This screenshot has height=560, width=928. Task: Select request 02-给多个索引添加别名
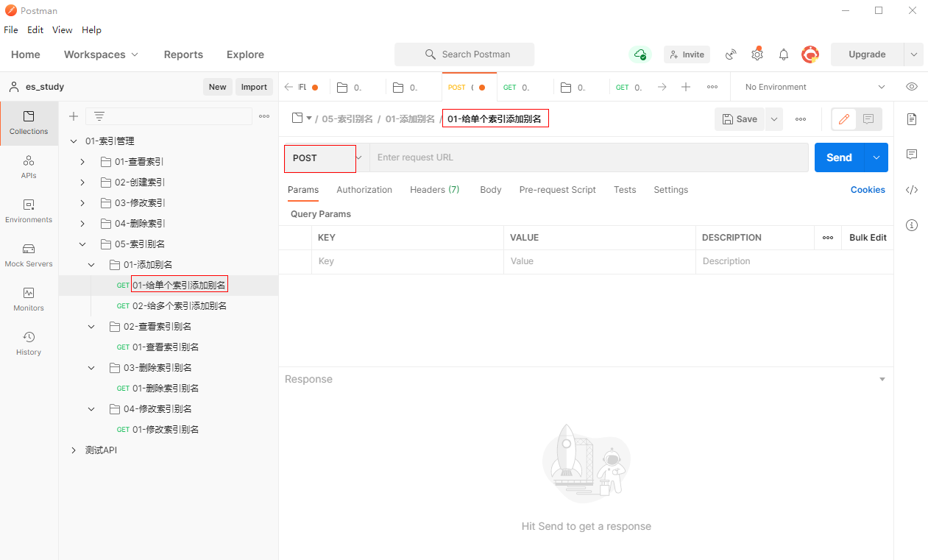(x=179, y=306)
